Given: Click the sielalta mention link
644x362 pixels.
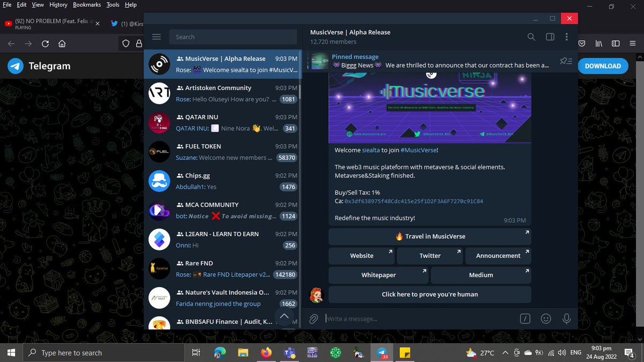Looking at the screenshot, I should 371,150.
